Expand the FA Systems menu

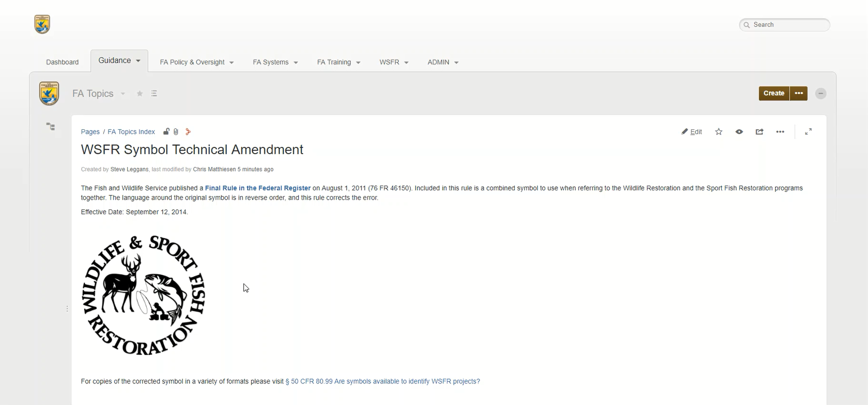point(275,62)
